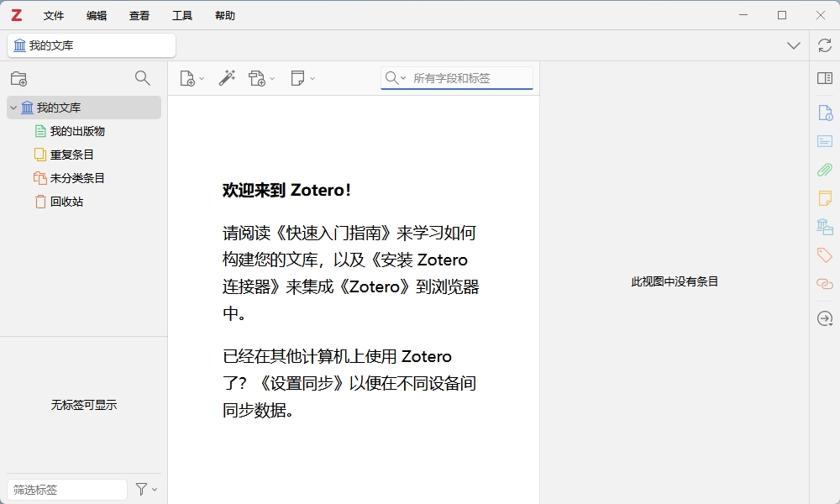Open the Attachments paperclip icon in the sidebar
The image size is (840, 504).
pyautogui.click(x=824, y=170)
